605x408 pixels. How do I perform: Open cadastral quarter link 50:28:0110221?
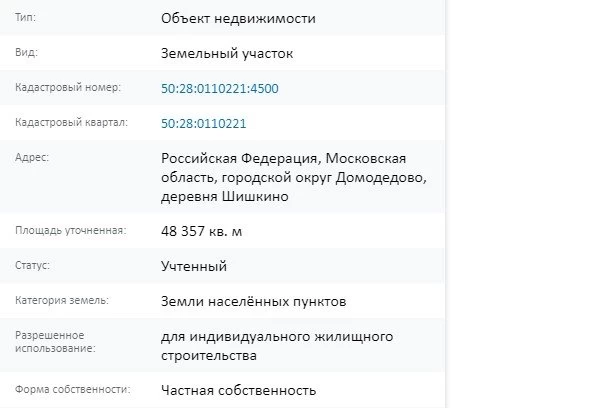(203, 123)
